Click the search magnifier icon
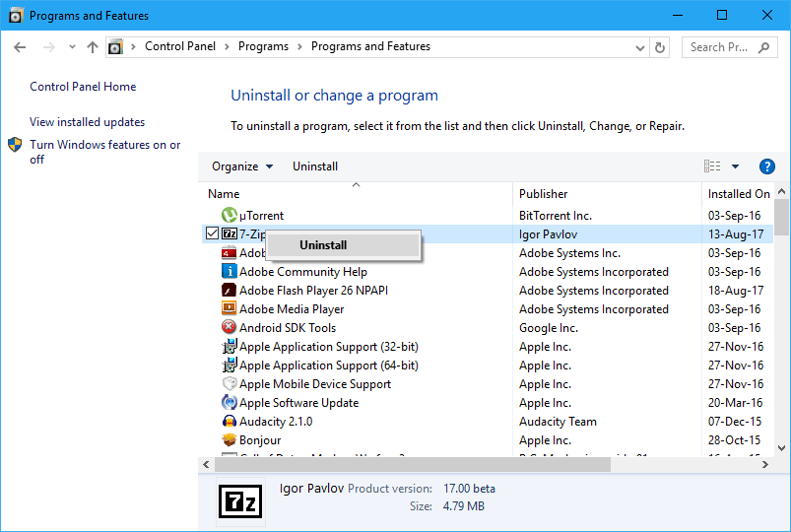Image resolution: width=791 pixels, height=532 pixels. point(763,47)
